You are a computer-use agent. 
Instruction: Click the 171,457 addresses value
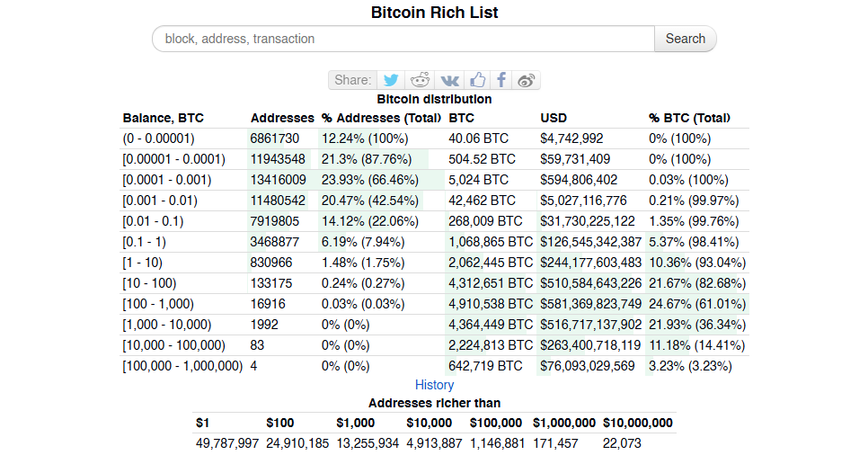tap(555, 443)
